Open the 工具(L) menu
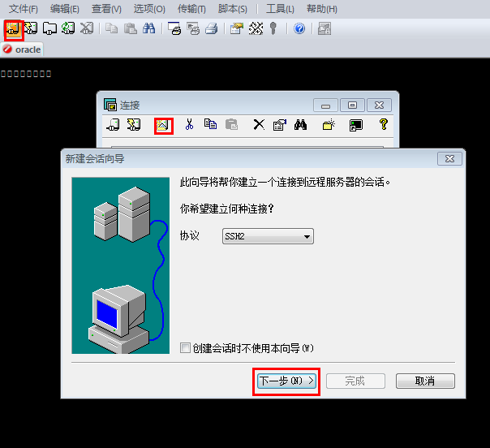The width and height of the screenshot is (490, 448). point(280,9)
